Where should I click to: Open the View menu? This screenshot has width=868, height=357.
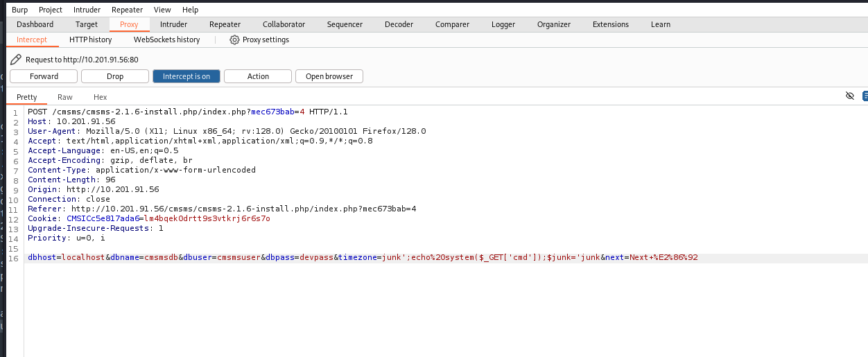pos(162,10)
